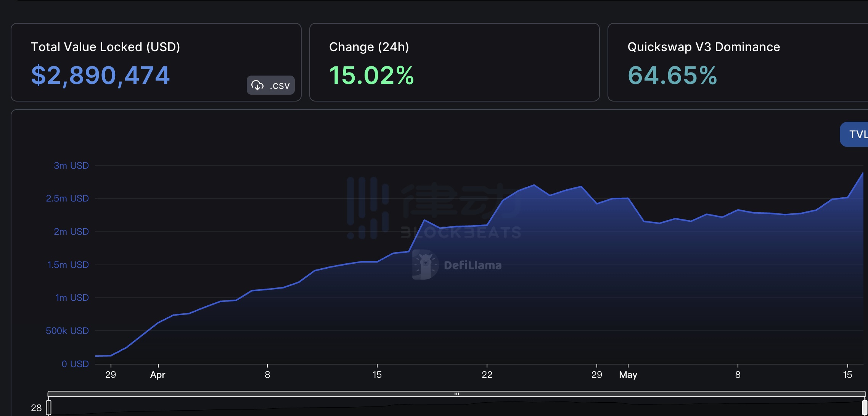Download the TVL data as .csv
The height and width of the screenshot is (416, 868).
coord(270,85)
